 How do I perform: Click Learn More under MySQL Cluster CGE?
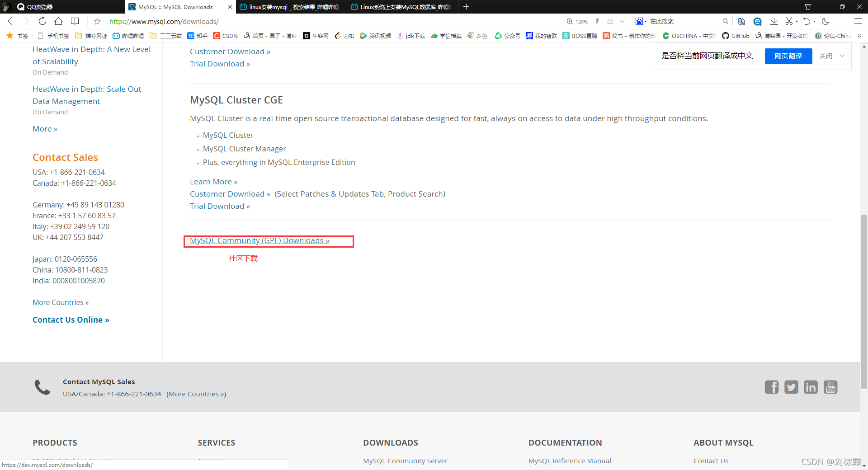tap(213, 182)
